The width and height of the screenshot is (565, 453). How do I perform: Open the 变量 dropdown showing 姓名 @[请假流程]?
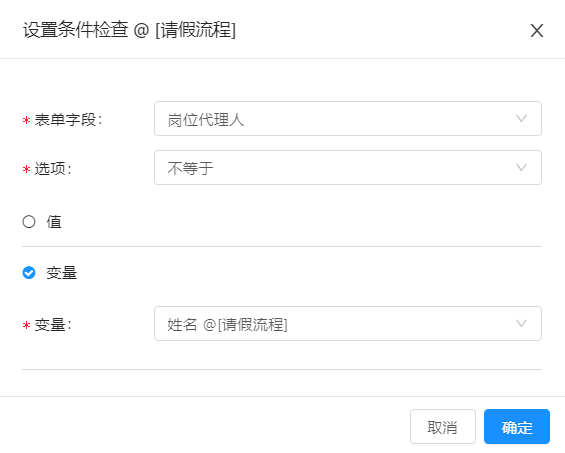coord(348,324)
